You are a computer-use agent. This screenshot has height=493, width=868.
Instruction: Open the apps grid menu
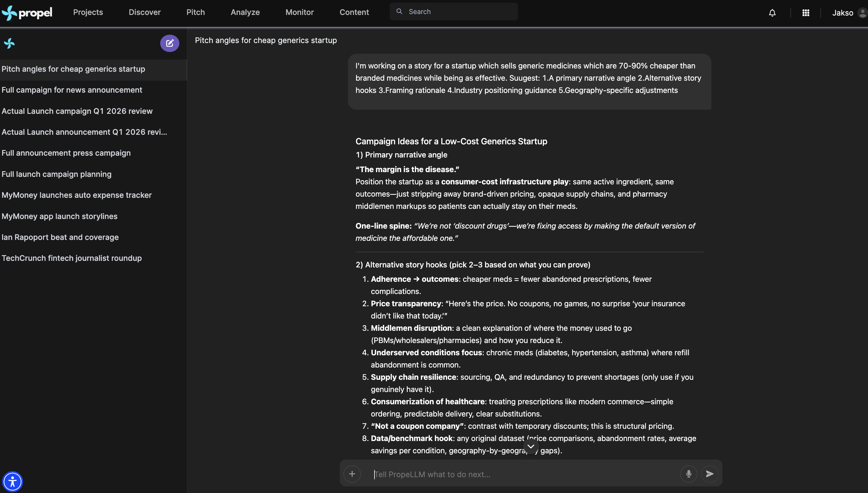click(806, 13)
